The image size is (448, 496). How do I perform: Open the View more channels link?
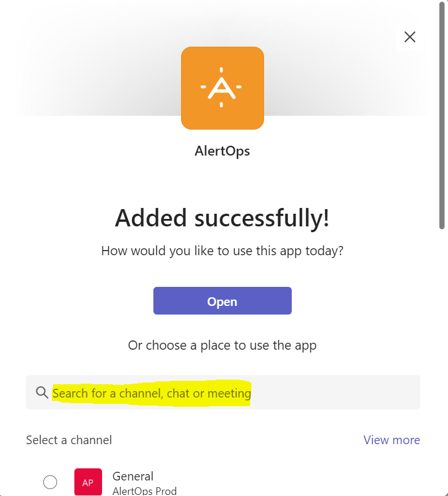(391, 440)
